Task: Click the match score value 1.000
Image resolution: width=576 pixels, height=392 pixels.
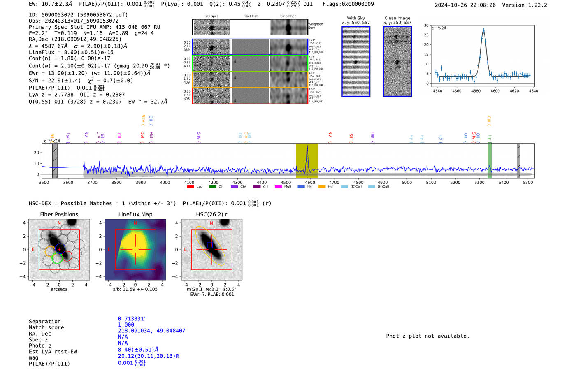Action: (126, 325)
